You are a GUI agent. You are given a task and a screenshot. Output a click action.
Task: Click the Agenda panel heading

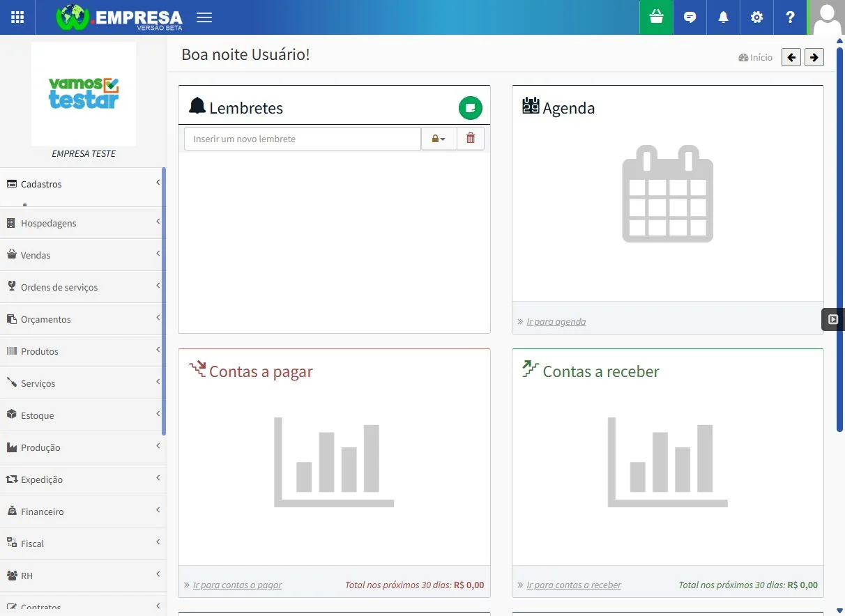coord(569,108)
